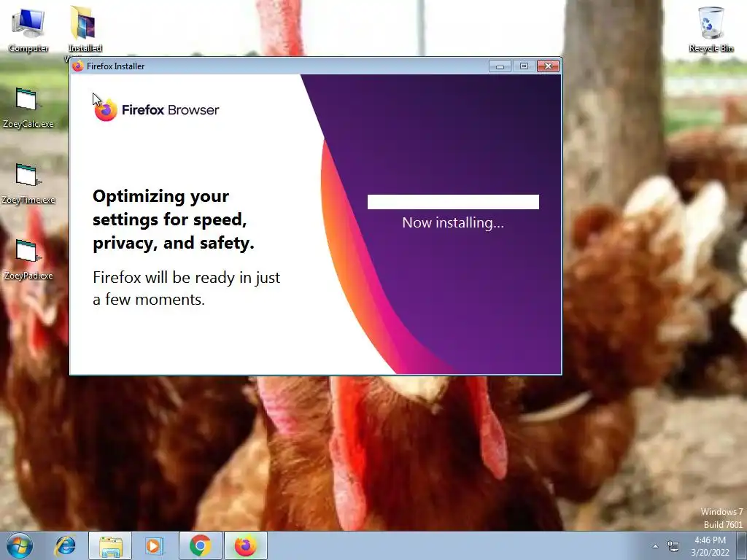
Task: Select ZoeyPad.exe desktop icon
Action: 28,260
